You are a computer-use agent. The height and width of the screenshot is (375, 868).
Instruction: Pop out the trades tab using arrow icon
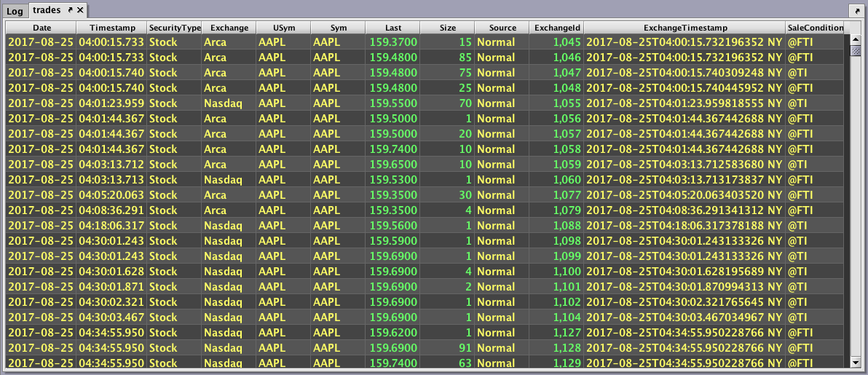70,10
